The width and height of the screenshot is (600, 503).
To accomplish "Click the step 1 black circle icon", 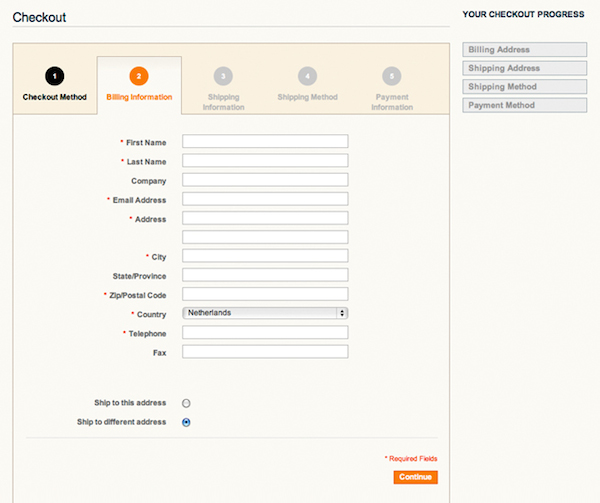I will click(55, 76).
